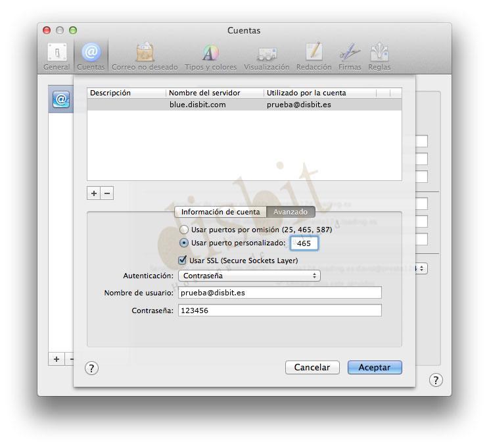
Task: Open Redacción preferences
Action: click(x=314, y=56)
